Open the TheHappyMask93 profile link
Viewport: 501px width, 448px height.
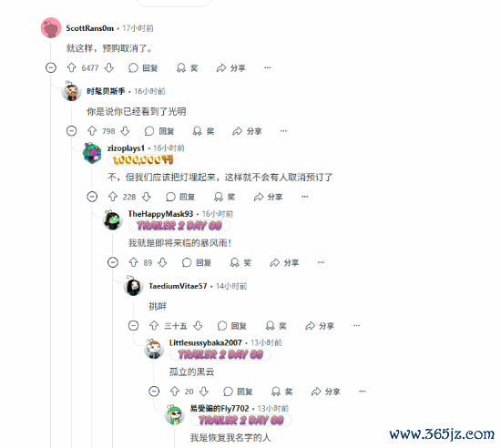coord(160,214)
